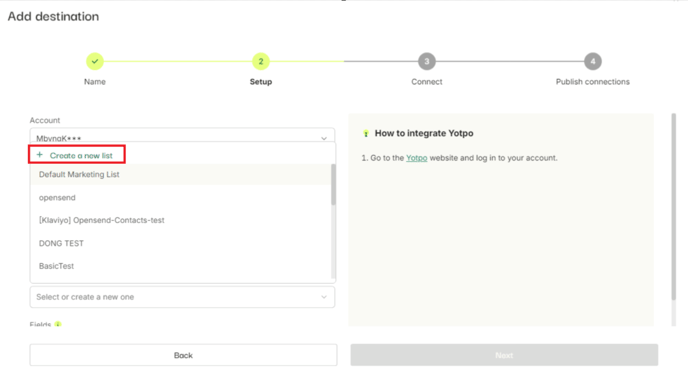The height and width of the screenshot is (369, 688).
Task: Click the Publish connections step 4 circle
Action: click(592, 61)
